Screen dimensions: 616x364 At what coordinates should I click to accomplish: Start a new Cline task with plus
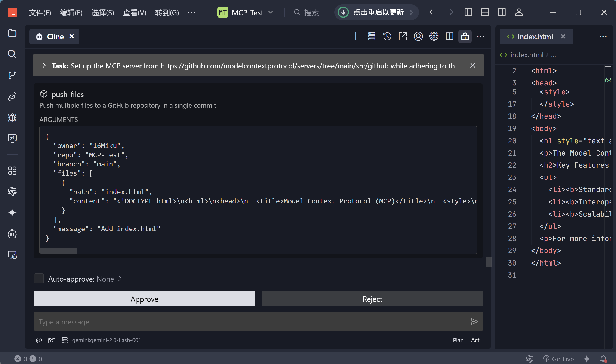point(355,37)
